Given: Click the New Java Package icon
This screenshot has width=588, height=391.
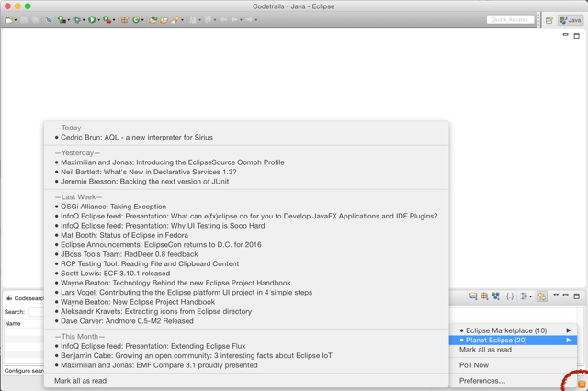Looking at the screenshot, I should pos(125,20).
